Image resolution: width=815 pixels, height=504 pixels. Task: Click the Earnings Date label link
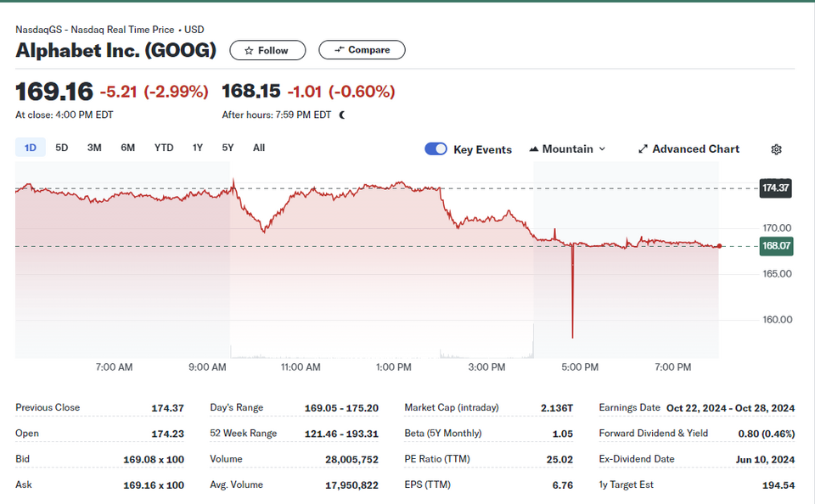(x=629, y=407)
